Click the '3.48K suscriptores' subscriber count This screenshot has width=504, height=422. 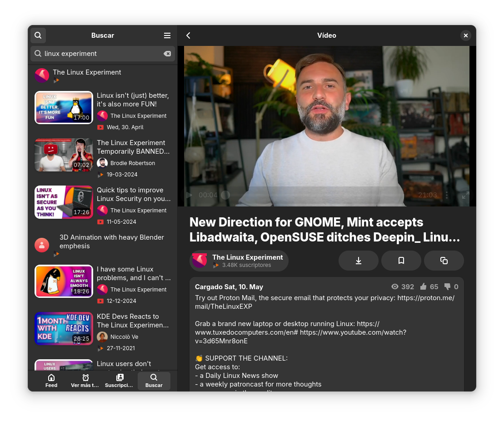(x=246, y=265)
